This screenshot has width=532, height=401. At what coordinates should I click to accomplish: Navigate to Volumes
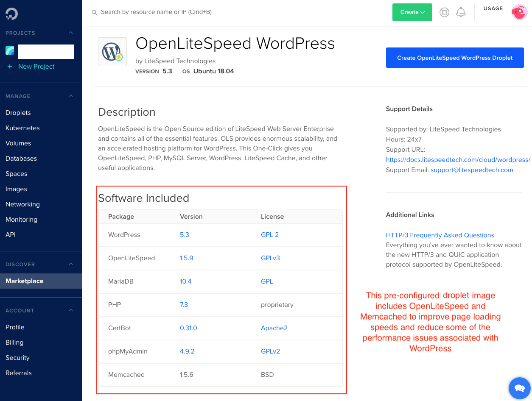click(x=18, y=143)
